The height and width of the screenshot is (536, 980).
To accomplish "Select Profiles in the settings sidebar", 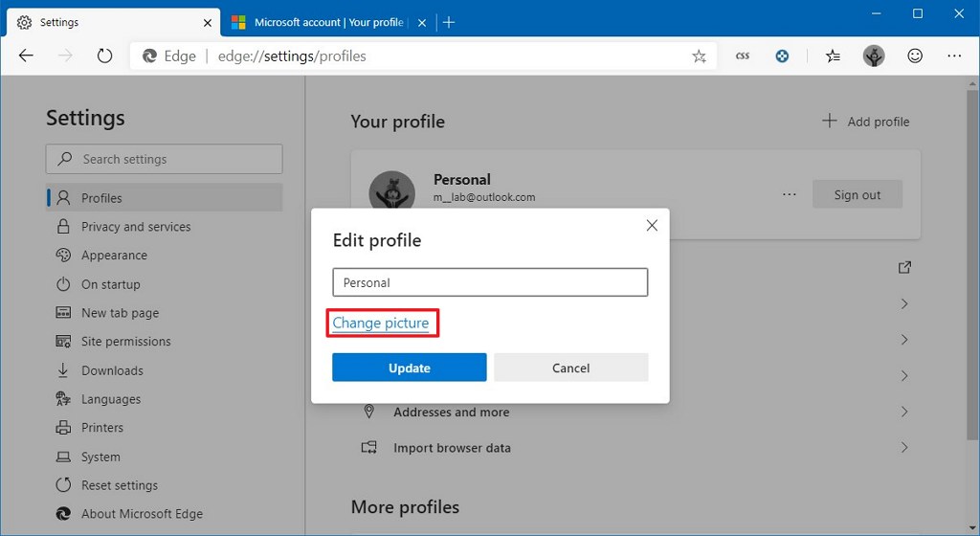I will [164, 198].
